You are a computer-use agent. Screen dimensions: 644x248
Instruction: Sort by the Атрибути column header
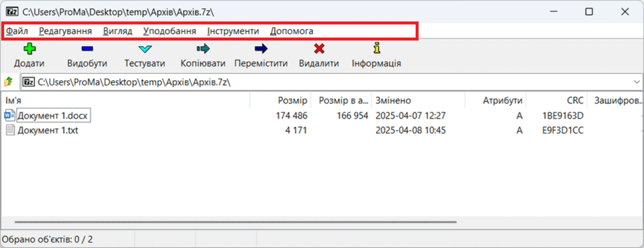pos(496,101)
